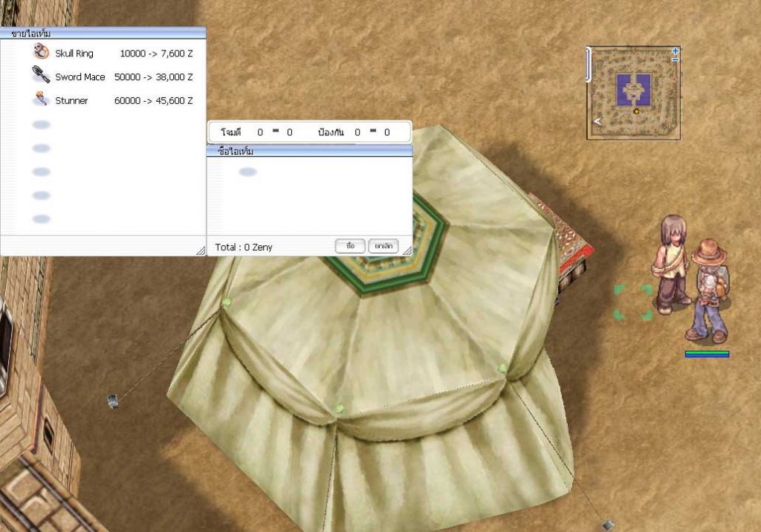
Task: Talk to the long-haired NPC
Action: (673, 263)
